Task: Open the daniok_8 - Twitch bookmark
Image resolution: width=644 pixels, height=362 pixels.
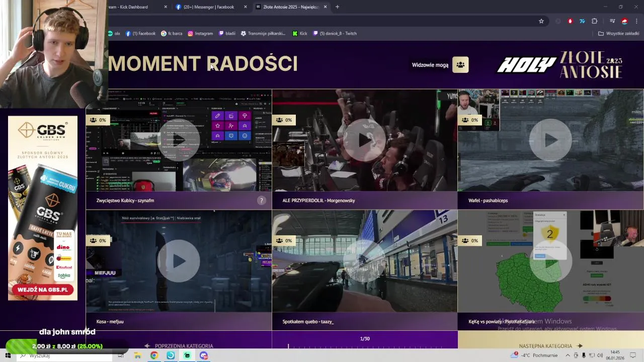Action: 335,34
